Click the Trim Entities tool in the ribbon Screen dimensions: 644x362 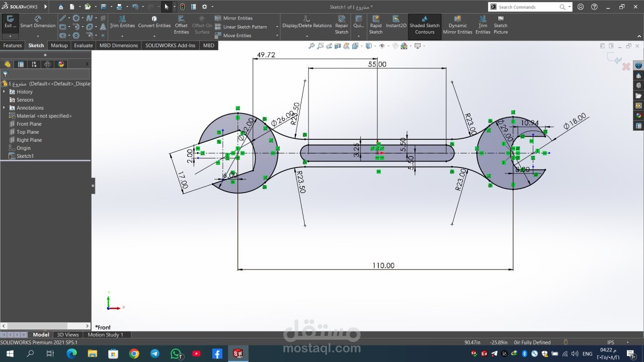122,22
